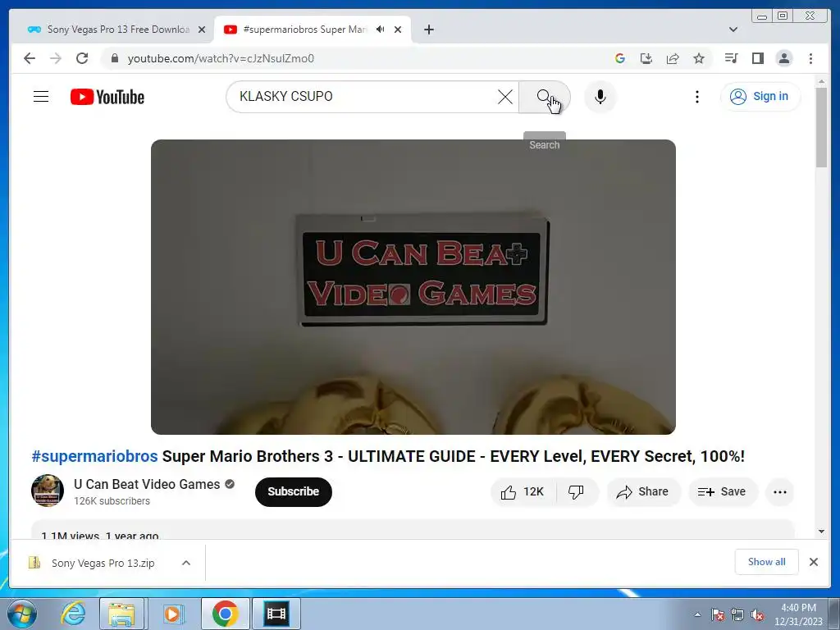Click the scrollbar down arrow

click(821, 532)
